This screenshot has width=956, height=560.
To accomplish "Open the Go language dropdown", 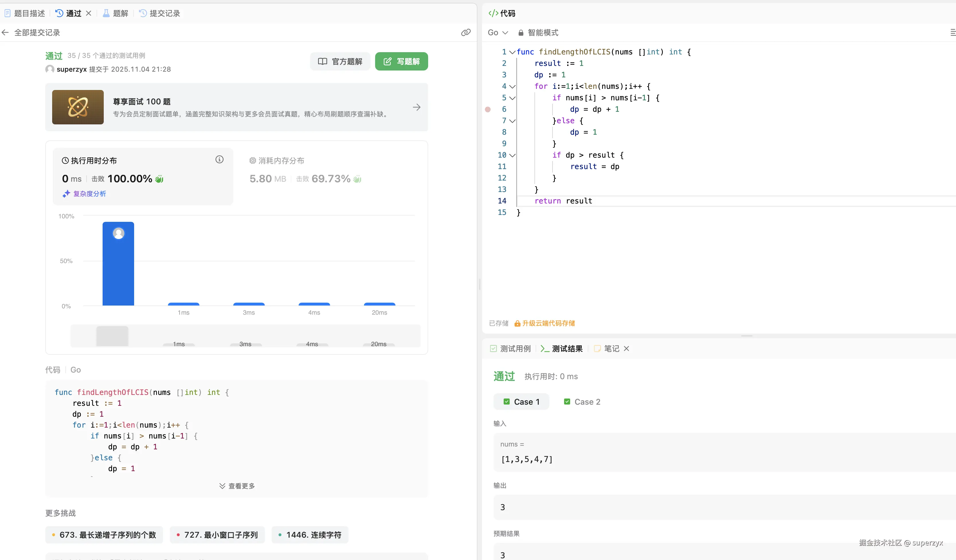I will click(498, 33).
